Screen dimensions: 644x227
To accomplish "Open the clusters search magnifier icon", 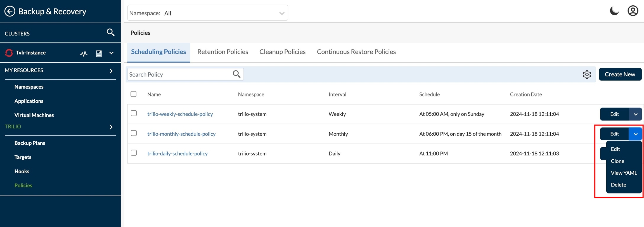I will coord(110,33).
